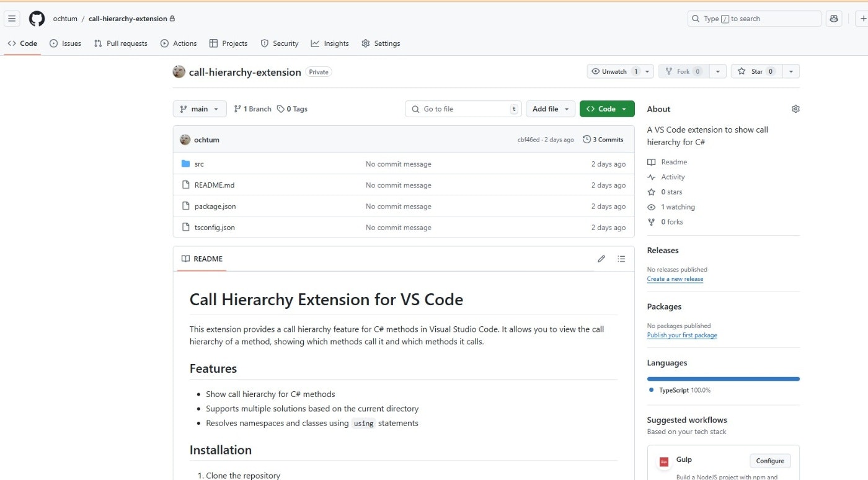Viewport: 868px width, 480px height.
Task: Open the Readme link in About
Action: [x=667, y=162]
